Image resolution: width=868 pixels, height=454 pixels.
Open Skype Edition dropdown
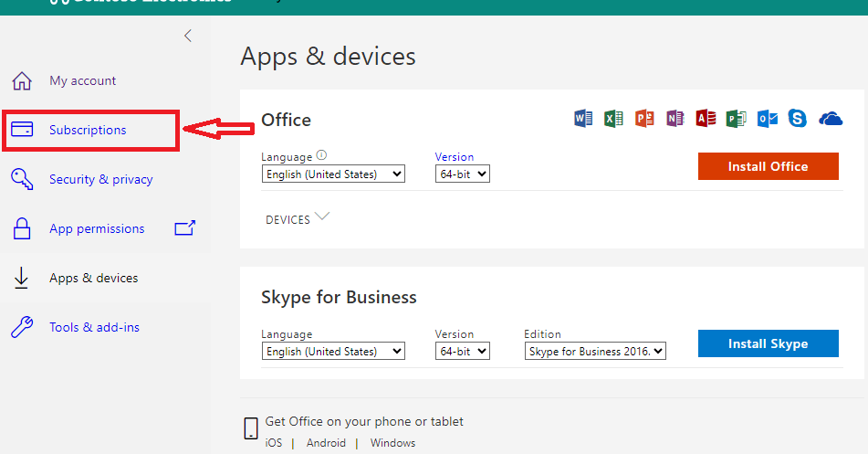pos(595,351)
